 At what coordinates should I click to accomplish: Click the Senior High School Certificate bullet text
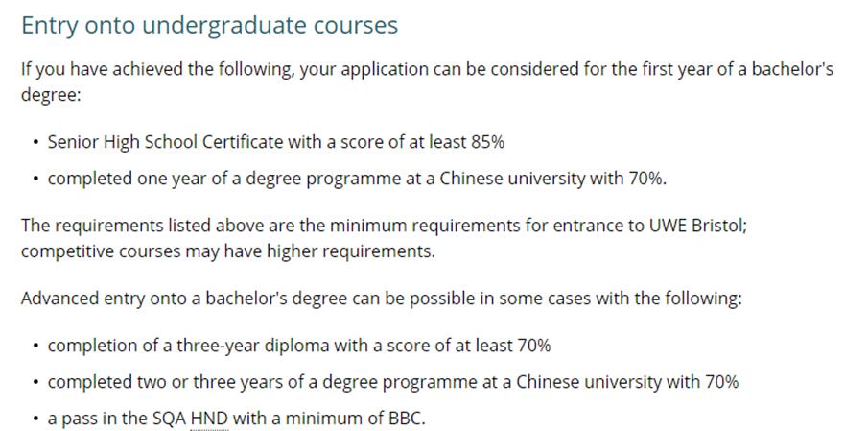(x=275, y=142)
